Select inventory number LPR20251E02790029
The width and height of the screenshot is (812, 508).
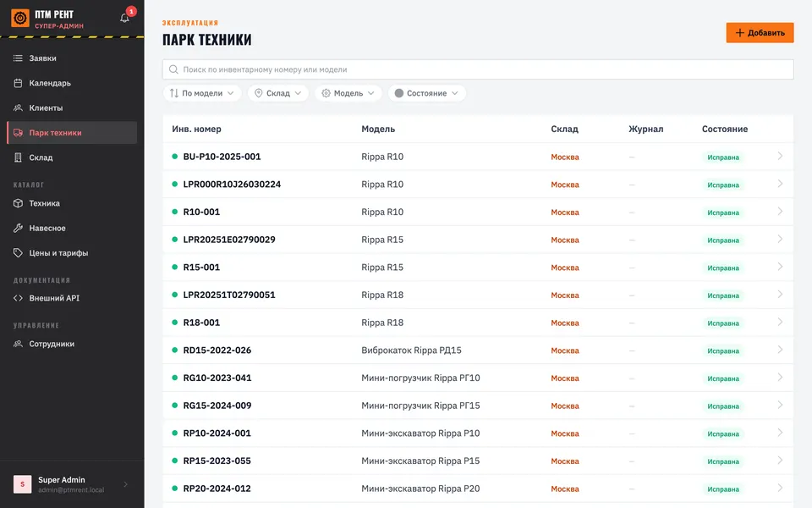[229, 240]
